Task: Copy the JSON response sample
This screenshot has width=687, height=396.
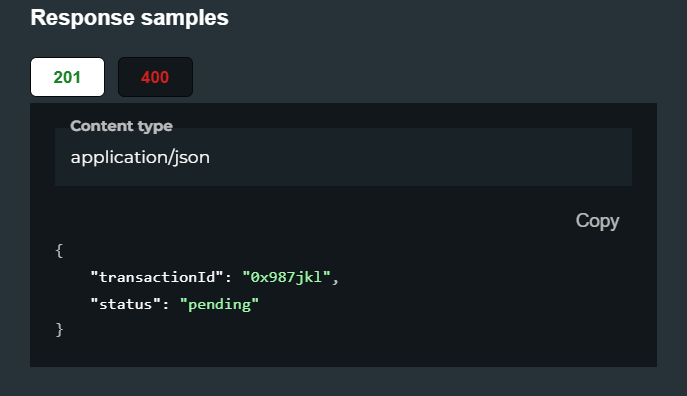Action: 597,220
